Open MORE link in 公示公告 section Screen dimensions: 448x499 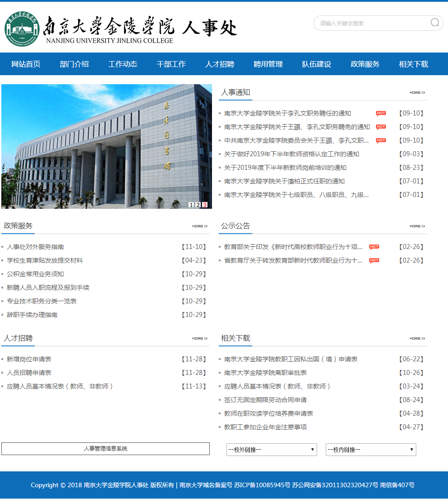coord(417,226)
